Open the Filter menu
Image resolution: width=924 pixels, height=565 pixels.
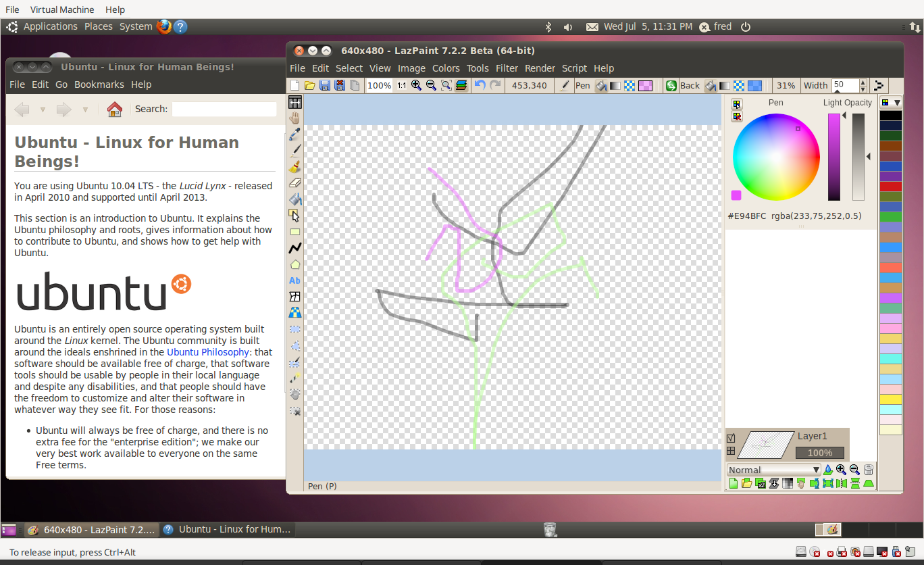(x=507, y=68)
